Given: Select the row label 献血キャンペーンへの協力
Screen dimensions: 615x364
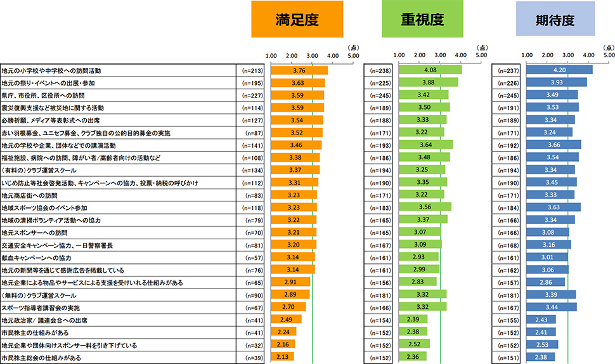Looking at the screenshot, I should (x=37, y=258).
